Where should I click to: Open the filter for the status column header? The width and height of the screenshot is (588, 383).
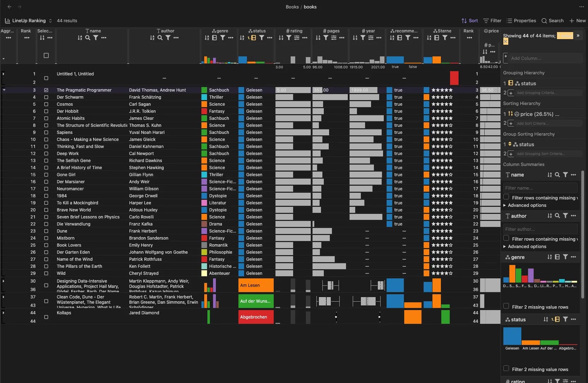(261, 38)
